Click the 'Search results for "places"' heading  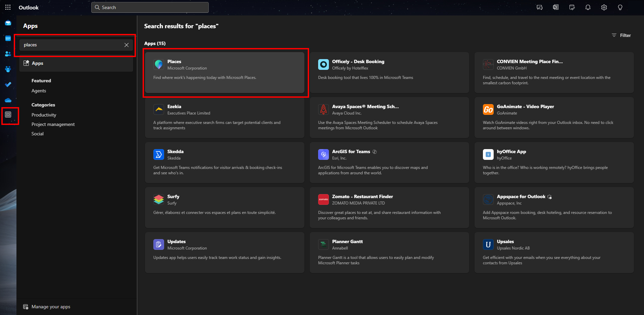coord(181,26)
